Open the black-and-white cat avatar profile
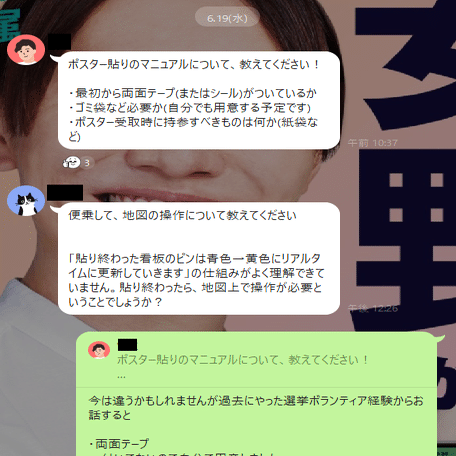 tap(26, 201)
